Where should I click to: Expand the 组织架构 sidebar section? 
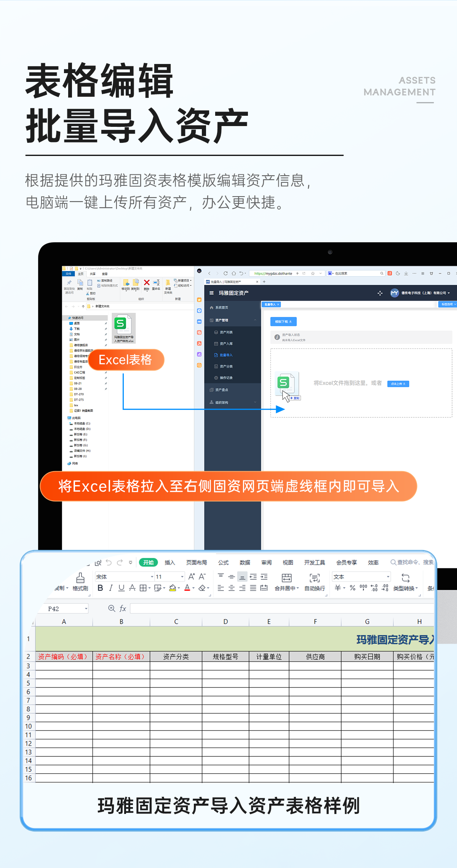(255, 402)
